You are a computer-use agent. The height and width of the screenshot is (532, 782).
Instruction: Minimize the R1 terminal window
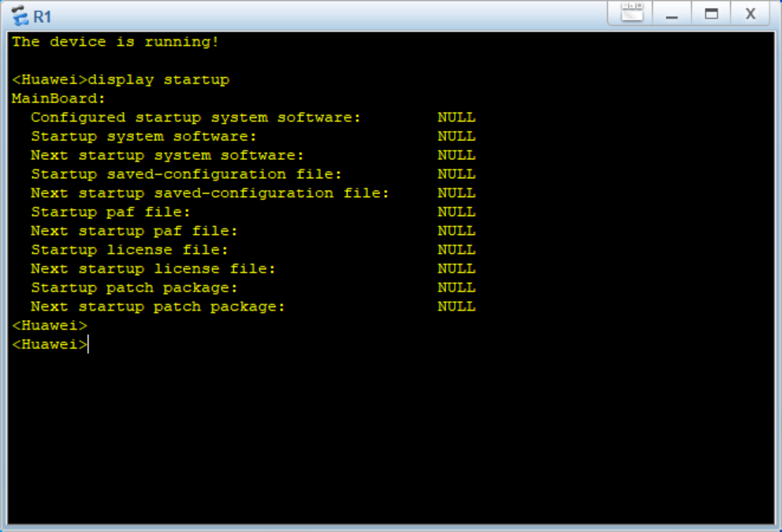coord(672,13)
